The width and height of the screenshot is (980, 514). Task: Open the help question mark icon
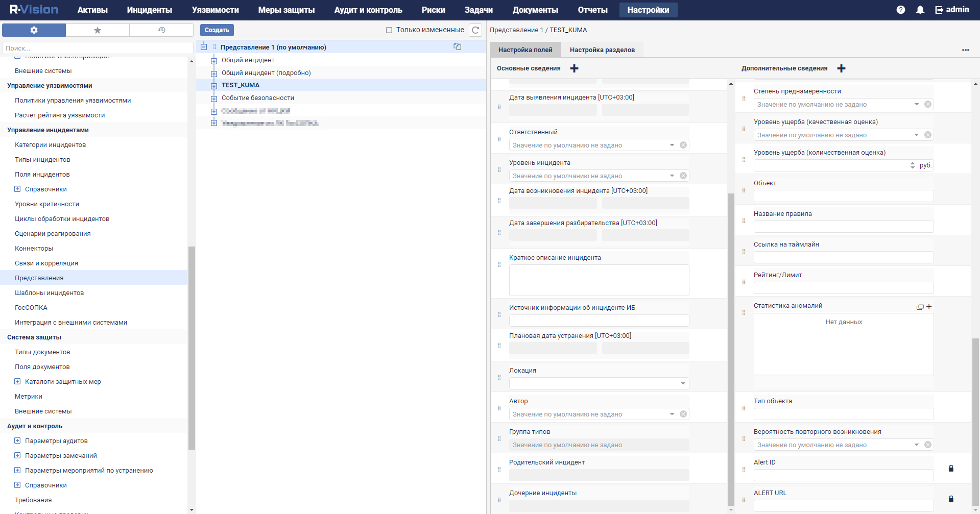pos(901,10)
